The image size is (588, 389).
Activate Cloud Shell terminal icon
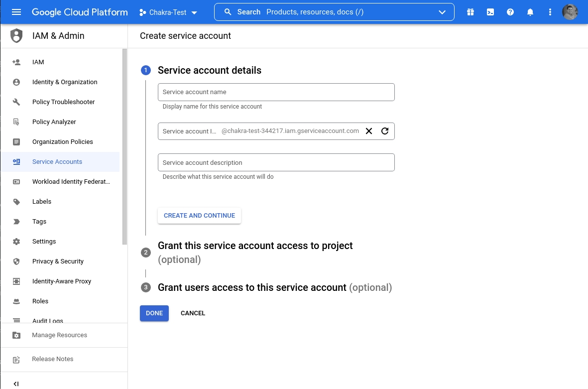[x=490, y=12]
